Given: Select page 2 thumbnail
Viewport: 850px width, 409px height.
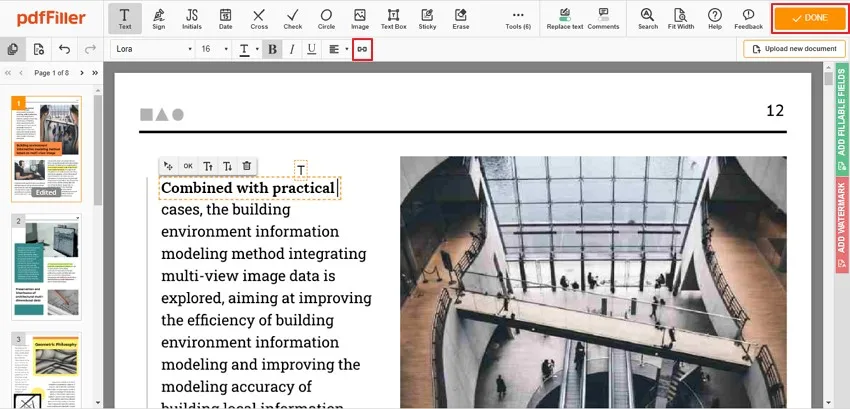Looking at the screenshot, I should [47, 266].
